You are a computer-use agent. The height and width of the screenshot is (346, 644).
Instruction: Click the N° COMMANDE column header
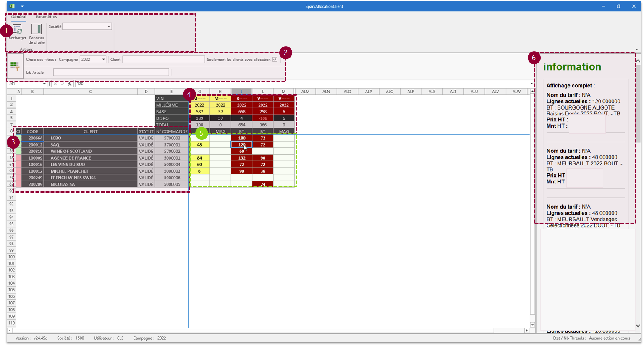(172, 131)
